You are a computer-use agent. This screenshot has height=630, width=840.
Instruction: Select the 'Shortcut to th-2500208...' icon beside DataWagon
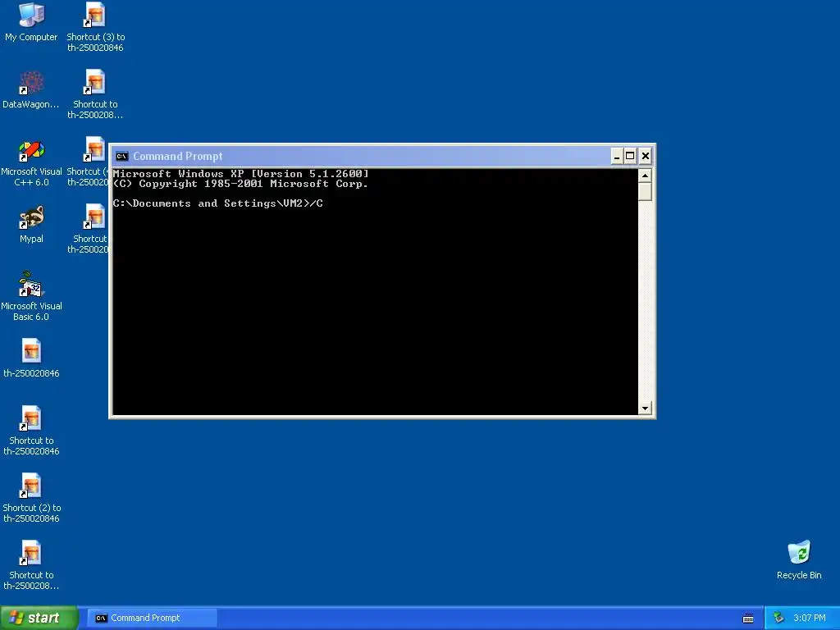point(95,94)
